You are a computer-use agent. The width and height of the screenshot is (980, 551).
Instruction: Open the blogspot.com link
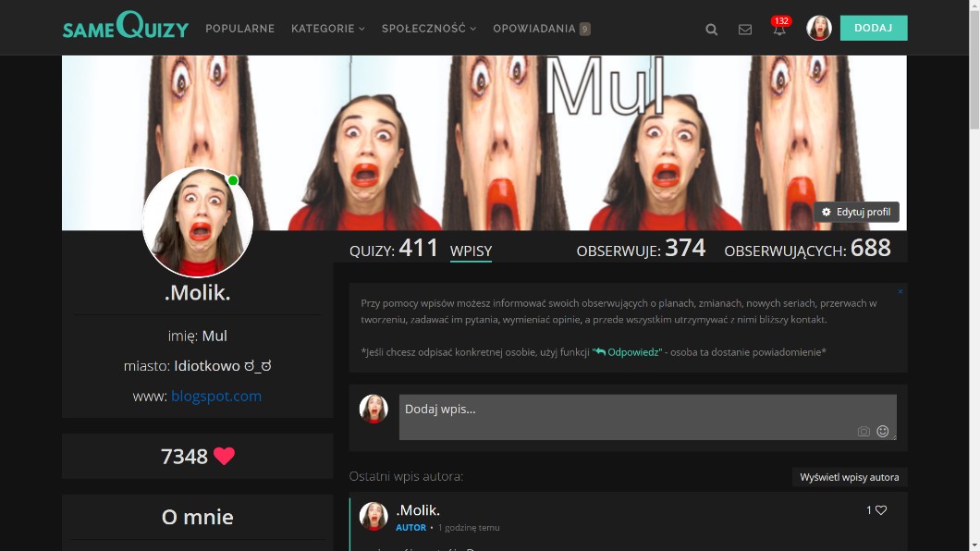(215, 396)
